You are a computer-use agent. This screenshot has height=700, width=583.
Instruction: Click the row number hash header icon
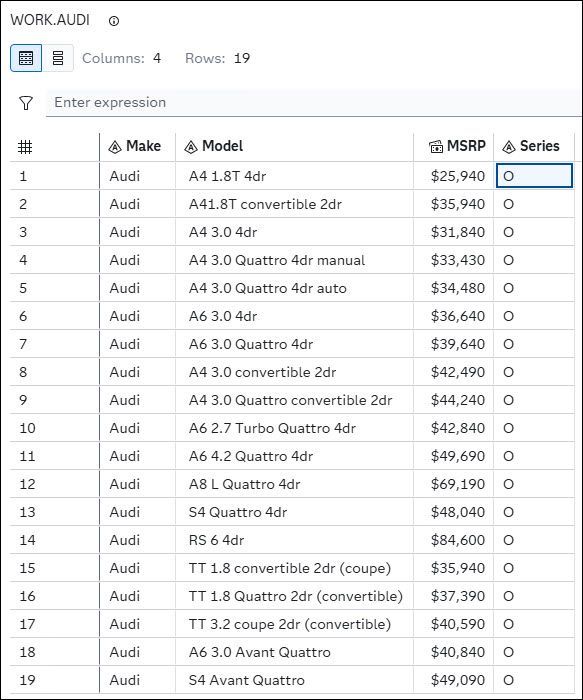pyautogui.click(x=25, y=146)
